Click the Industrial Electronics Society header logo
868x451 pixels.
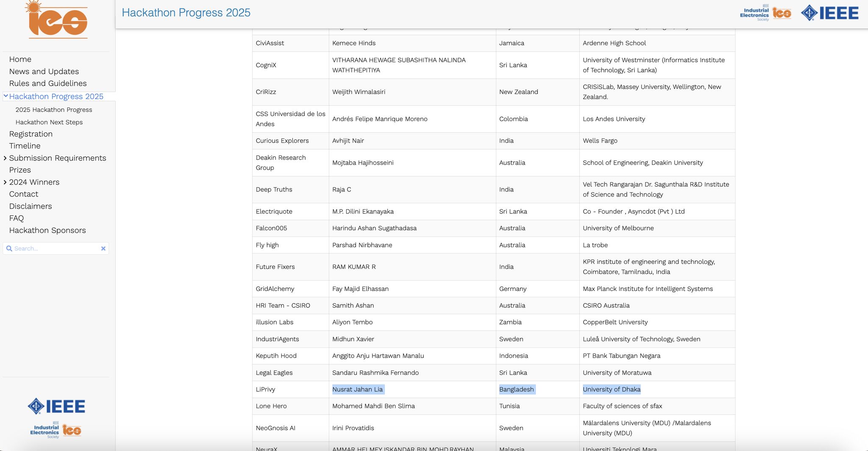pyautogui.click(x=765, y=13)
